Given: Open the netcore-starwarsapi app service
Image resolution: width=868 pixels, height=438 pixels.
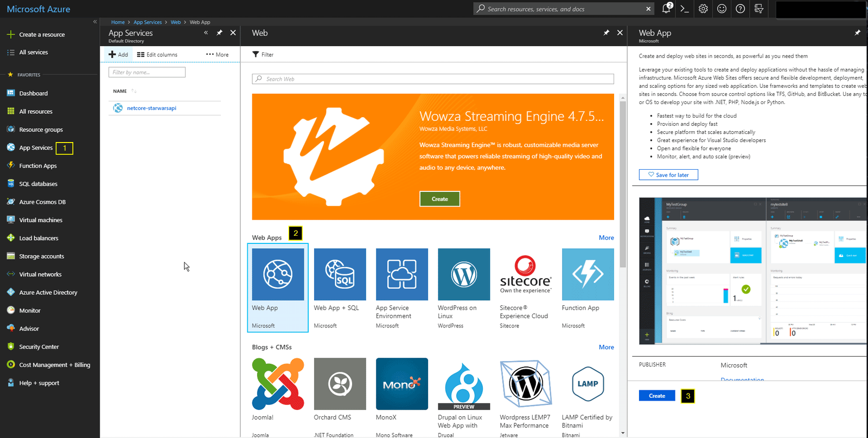Looking at the screenshot, I should [x=151, y=108].
